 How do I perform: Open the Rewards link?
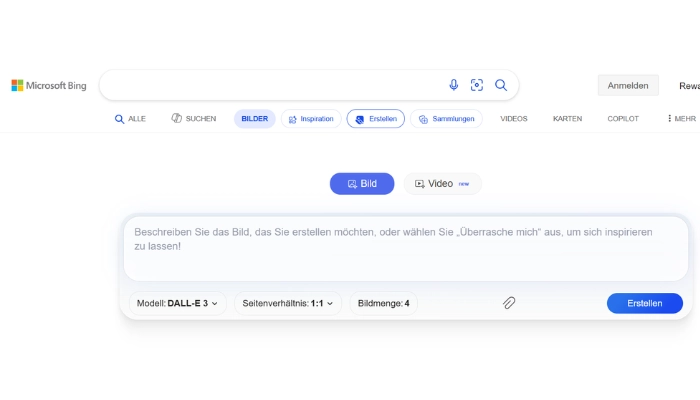[x=689, y=86]
